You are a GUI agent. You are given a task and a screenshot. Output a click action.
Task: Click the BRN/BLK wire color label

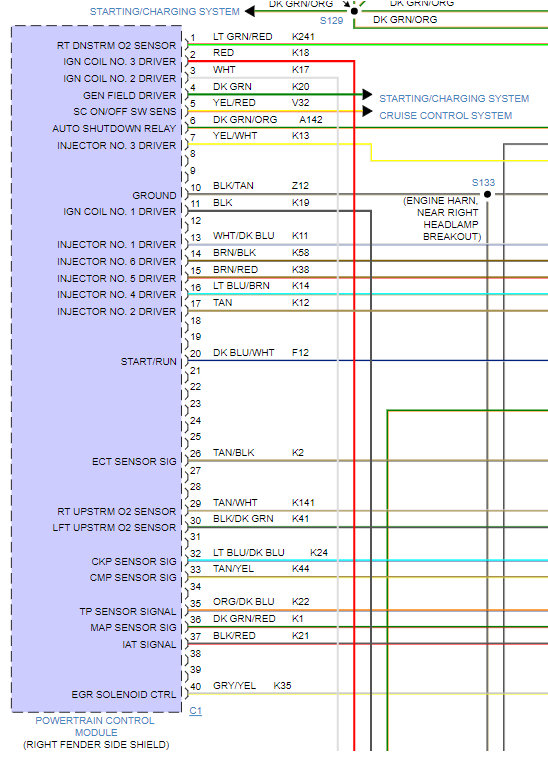[x=234, y=252]
